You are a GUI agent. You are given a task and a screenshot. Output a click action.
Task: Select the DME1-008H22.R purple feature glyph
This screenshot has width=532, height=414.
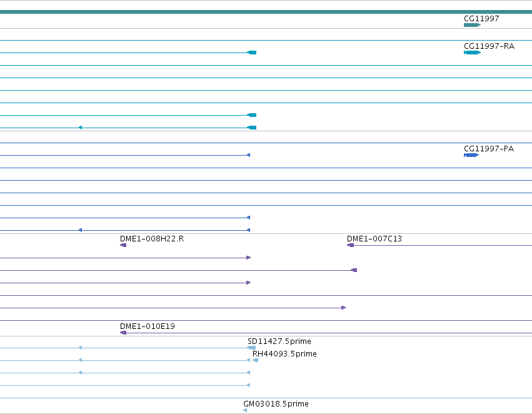123,245
